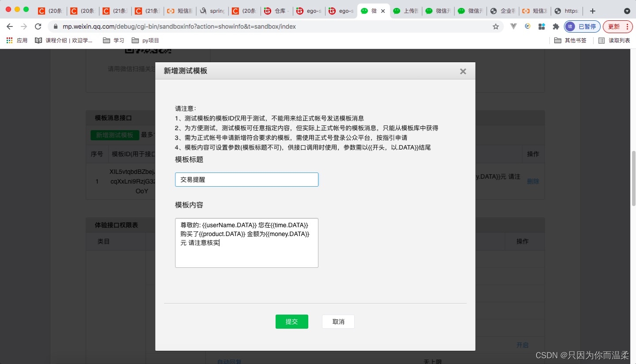Image resolution: width=636 pixels, height=364 pixels.
Task: Click inside the 模板内容 text area
Action: coord(246,243)
